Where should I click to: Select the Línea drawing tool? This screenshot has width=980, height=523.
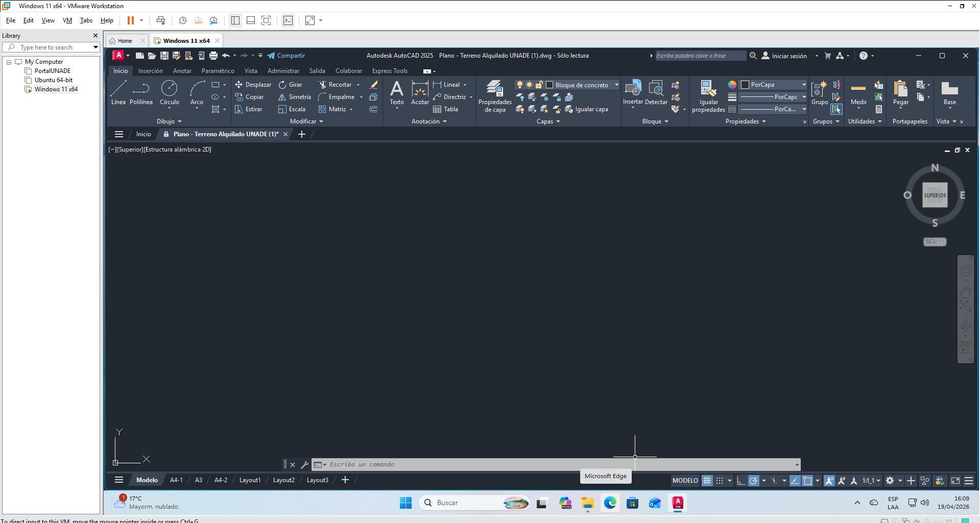[118, 92]
